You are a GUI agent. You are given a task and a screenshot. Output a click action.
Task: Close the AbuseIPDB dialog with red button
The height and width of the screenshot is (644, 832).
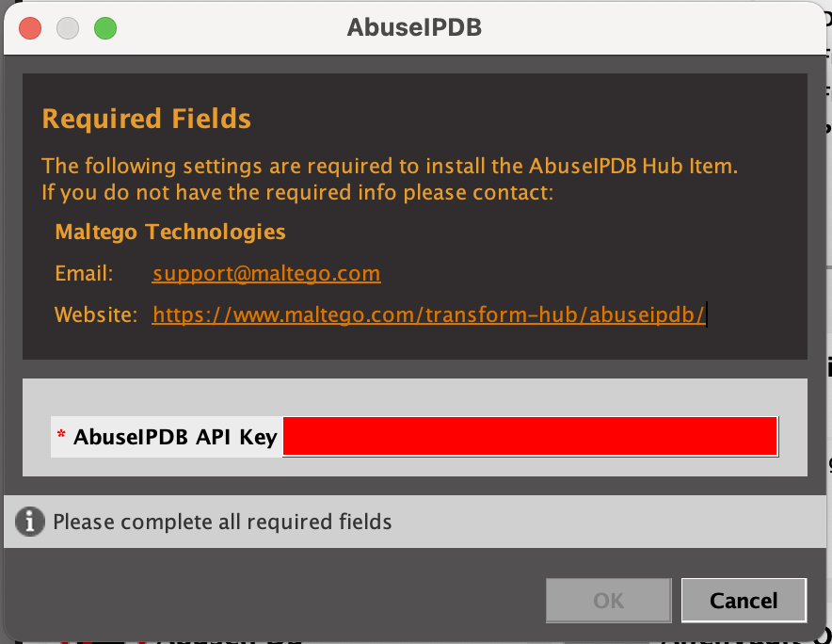click(30, 28)
